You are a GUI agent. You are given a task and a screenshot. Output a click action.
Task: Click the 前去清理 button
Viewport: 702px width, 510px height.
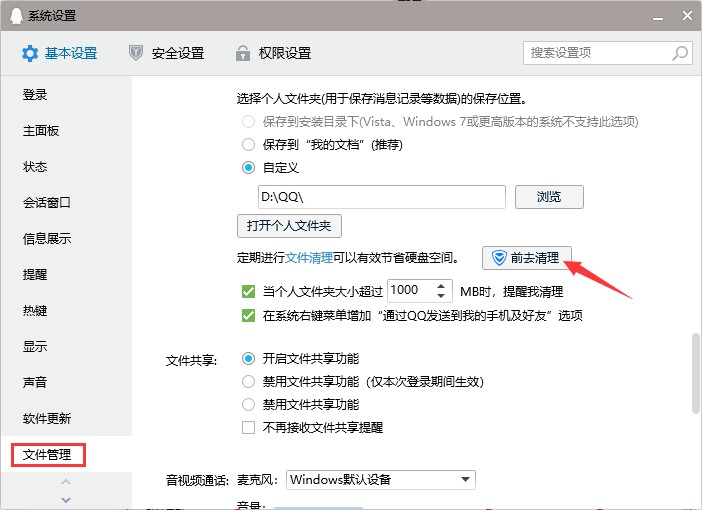tap(527, 258)
